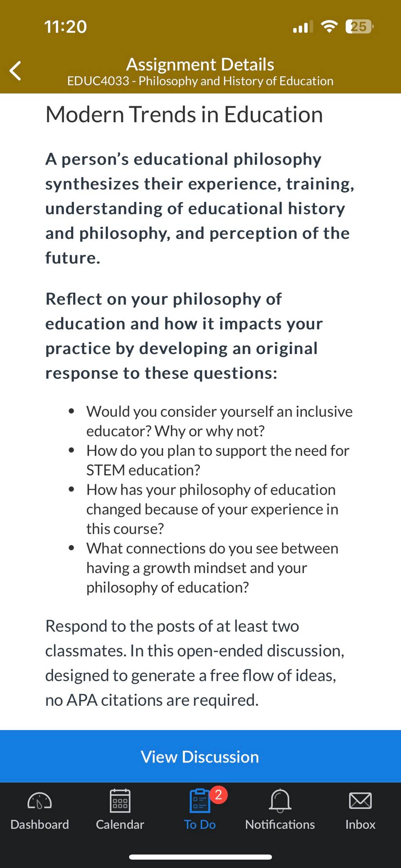Open the Inbox envelope icon
Viewport: 401px width, 868px height.
360,800
